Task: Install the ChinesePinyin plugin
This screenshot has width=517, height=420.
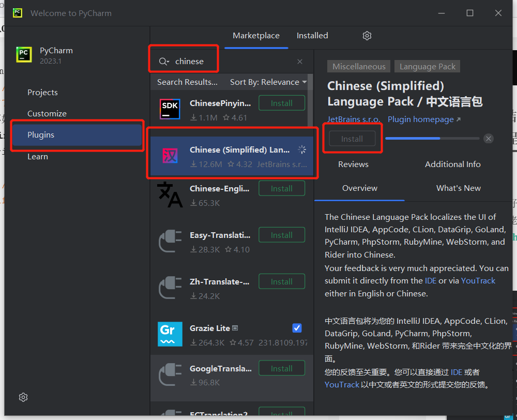Action: [x=282, y=103]
